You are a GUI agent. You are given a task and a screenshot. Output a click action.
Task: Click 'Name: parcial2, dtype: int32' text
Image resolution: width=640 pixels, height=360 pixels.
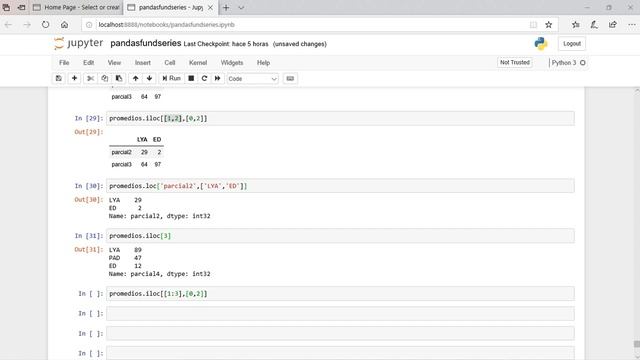(x=160, y=216)
